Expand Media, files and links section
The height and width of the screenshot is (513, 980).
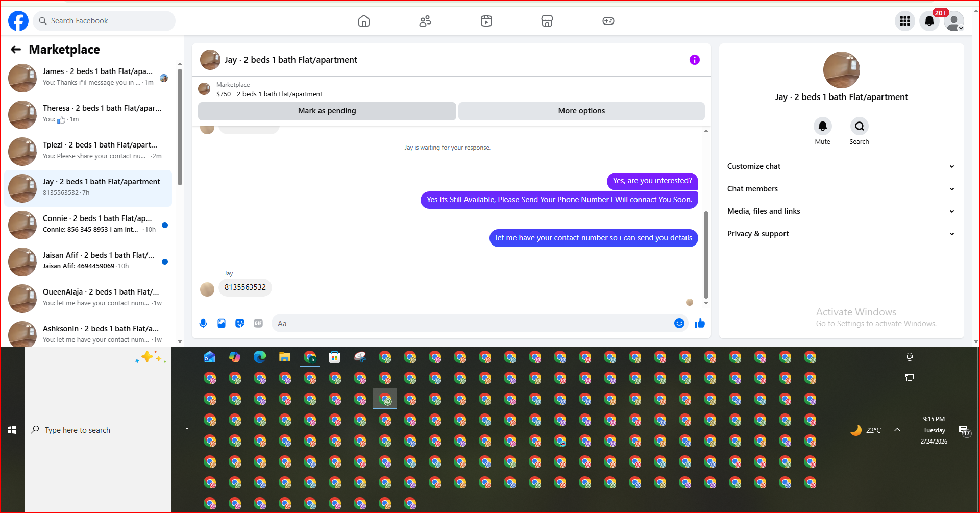coord(841,211)
